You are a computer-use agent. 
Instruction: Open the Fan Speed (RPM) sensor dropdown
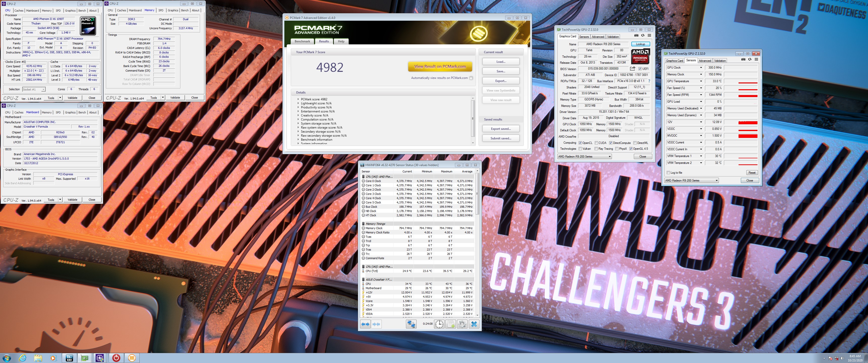pyautogui.click(x=701, y=95)
